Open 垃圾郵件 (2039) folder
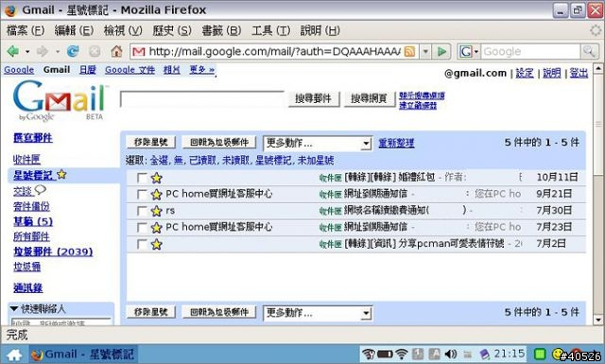The height and width of the screenshot is (364, 605). point(53,251)
